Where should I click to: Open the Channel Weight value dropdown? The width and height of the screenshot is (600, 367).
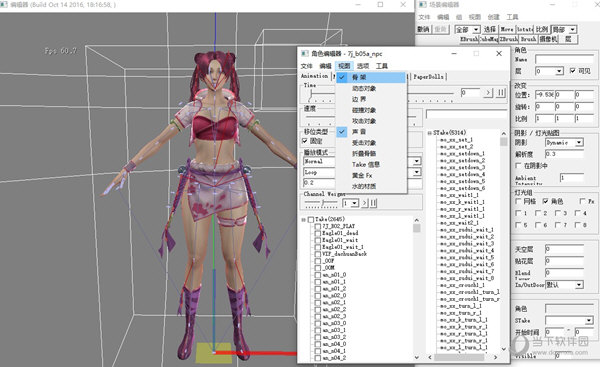pyautogui.click(x=355, y=203)
